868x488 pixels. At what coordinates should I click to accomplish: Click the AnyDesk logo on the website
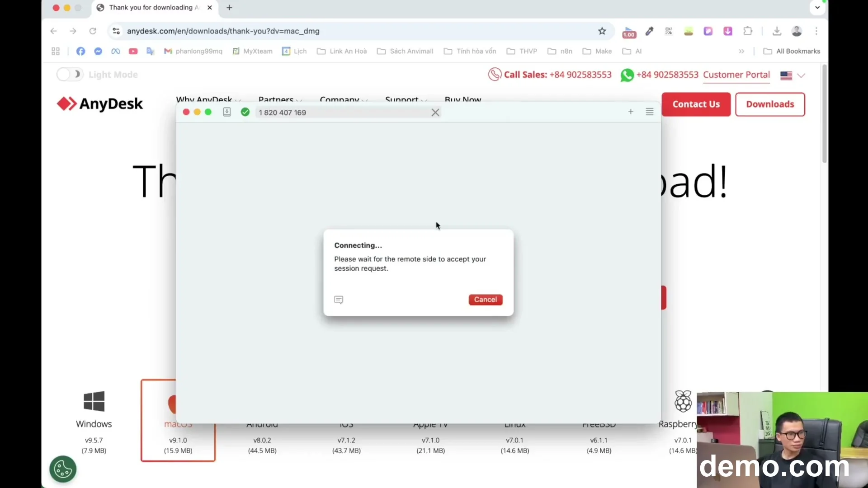100,104
